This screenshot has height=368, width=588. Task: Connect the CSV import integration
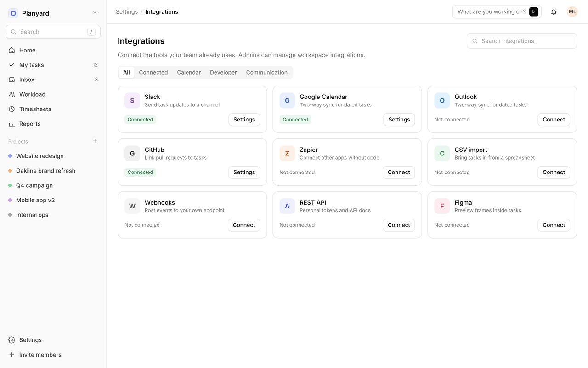pyautogui.click(x=554, y=172)
